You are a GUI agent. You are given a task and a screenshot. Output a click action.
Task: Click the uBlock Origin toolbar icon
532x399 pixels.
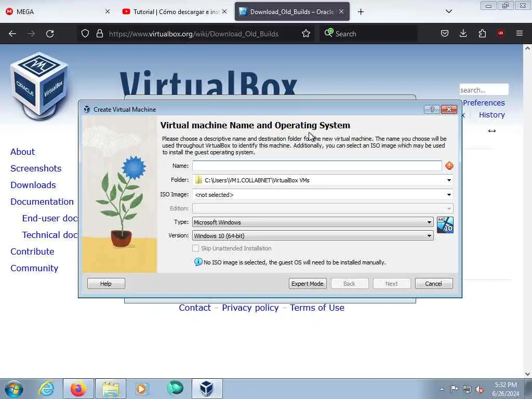click(501, 33)
